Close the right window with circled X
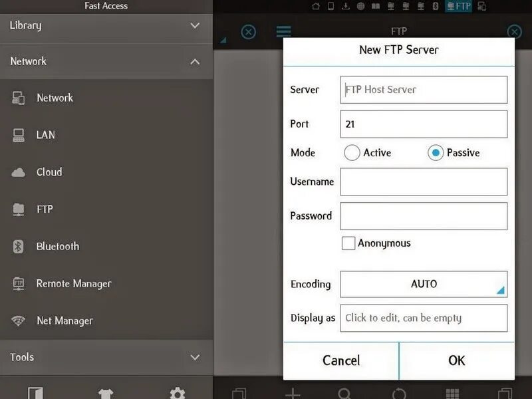 (514, 32)
